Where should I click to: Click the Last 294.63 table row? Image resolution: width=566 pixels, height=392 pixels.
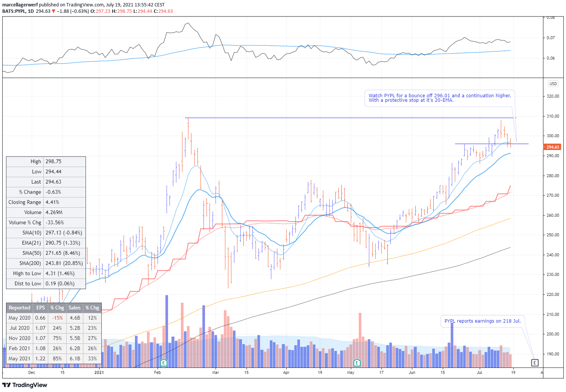click(46, 182)
